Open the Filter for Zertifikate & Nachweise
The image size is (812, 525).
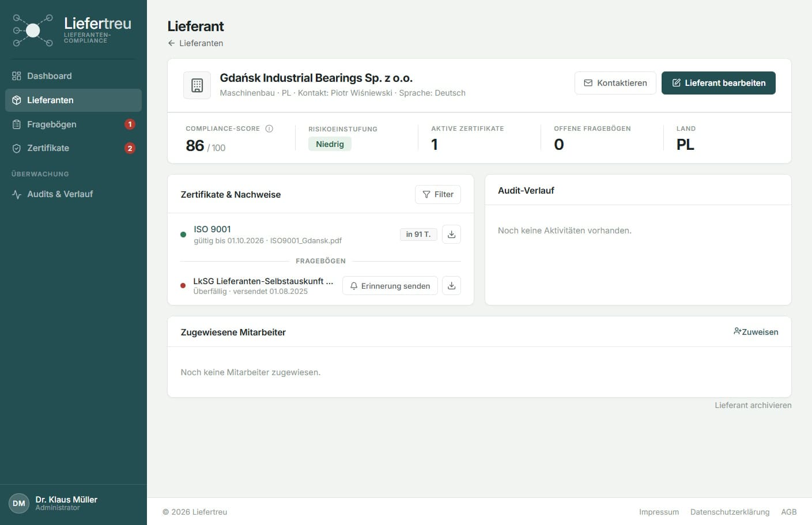tap(438, 194)
